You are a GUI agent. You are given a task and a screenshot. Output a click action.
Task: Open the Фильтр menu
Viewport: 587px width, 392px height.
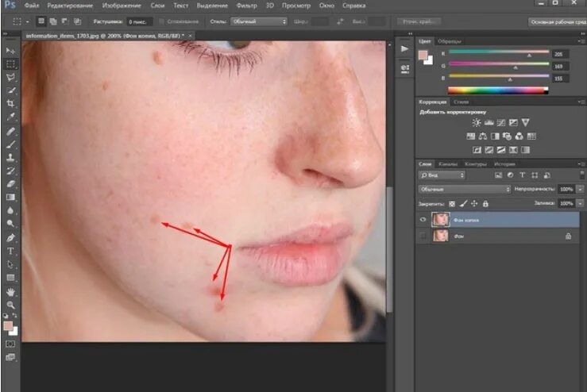pyautogui.click(x=247, y=6)
